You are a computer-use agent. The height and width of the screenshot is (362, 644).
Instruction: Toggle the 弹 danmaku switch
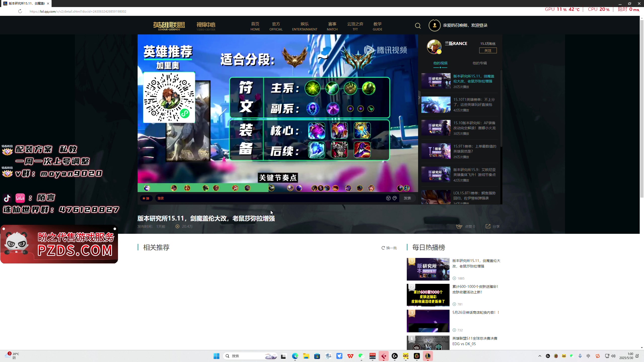pos(146,198)
